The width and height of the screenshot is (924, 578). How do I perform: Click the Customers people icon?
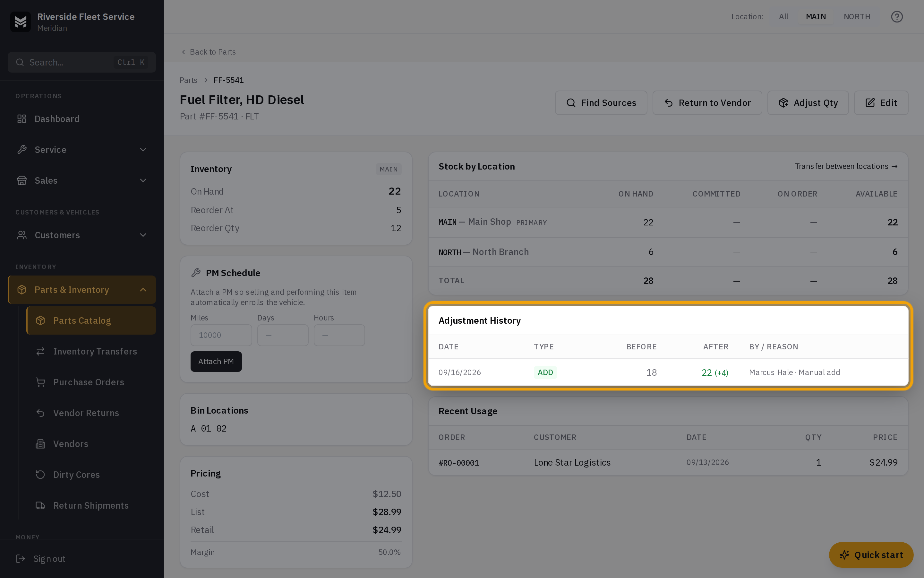coord(22,235)
